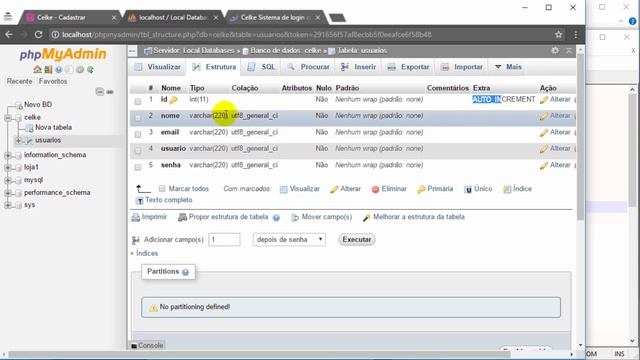
Task: Open the Procurar tab
Action: [309, 67]
